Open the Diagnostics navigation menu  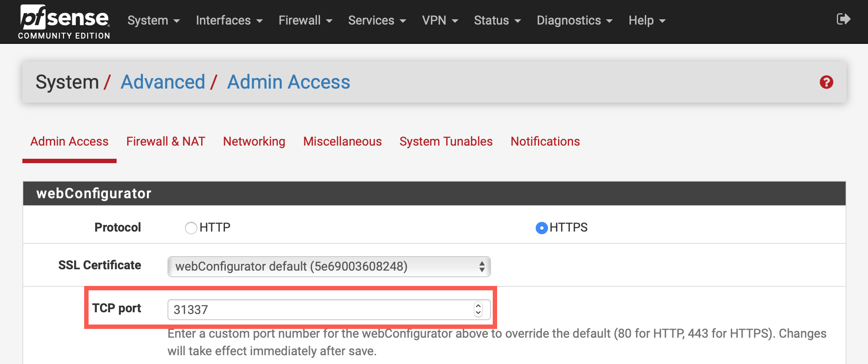coord(574,21)
